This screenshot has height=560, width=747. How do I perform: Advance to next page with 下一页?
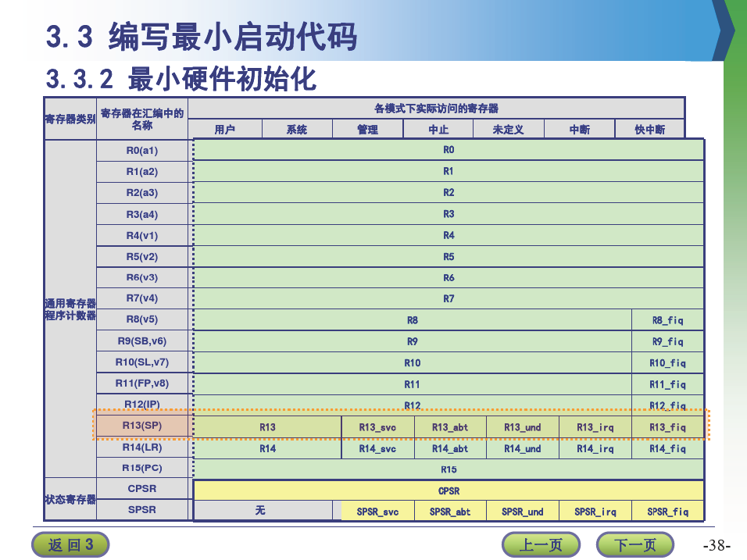click(x=635, y=544)
